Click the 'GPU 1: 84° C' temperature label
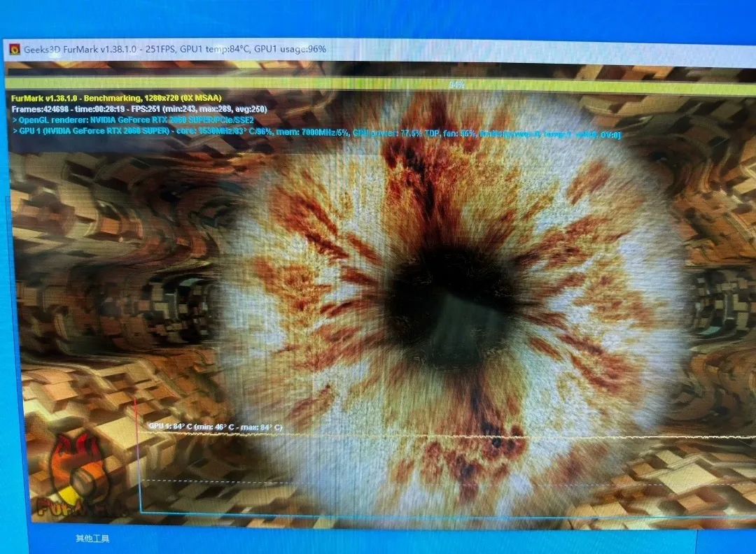Image resolution: width=756 pixels, height=554 pixels. 216,427
